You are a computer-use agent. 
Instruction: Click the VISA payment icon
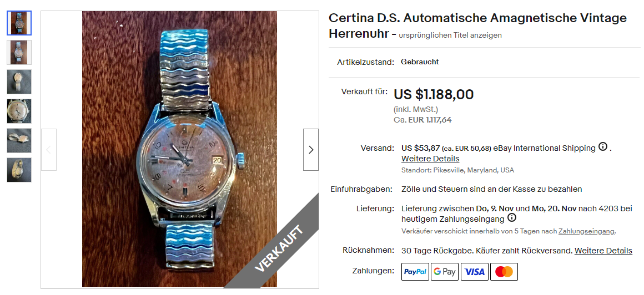click(474, 272)
